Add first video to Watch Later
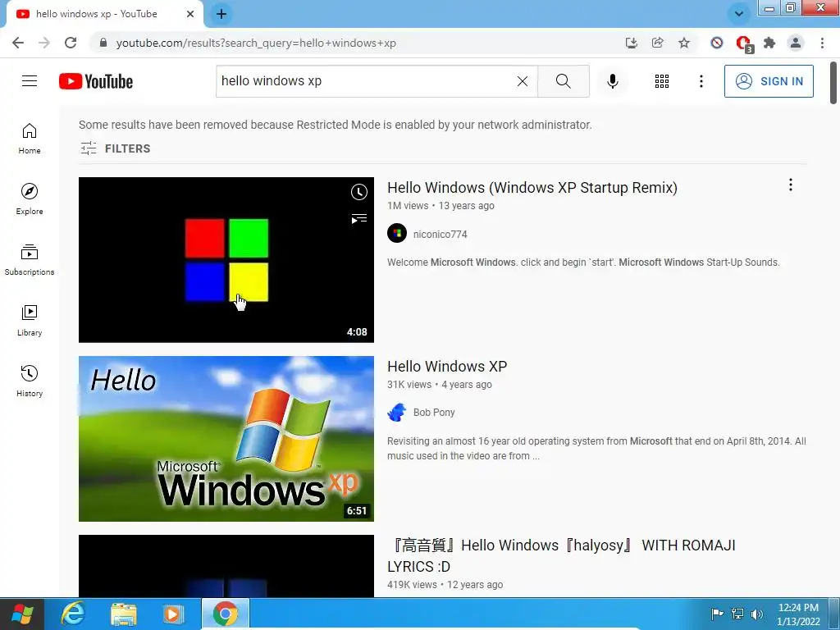840x630 pixels. coord(359,192)
